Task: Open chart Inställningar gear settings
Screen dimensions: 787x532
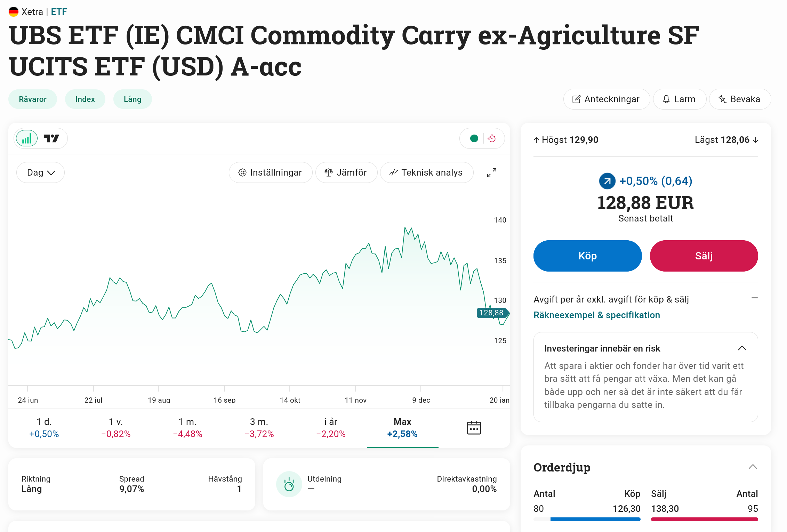Action: coord(270,172)
